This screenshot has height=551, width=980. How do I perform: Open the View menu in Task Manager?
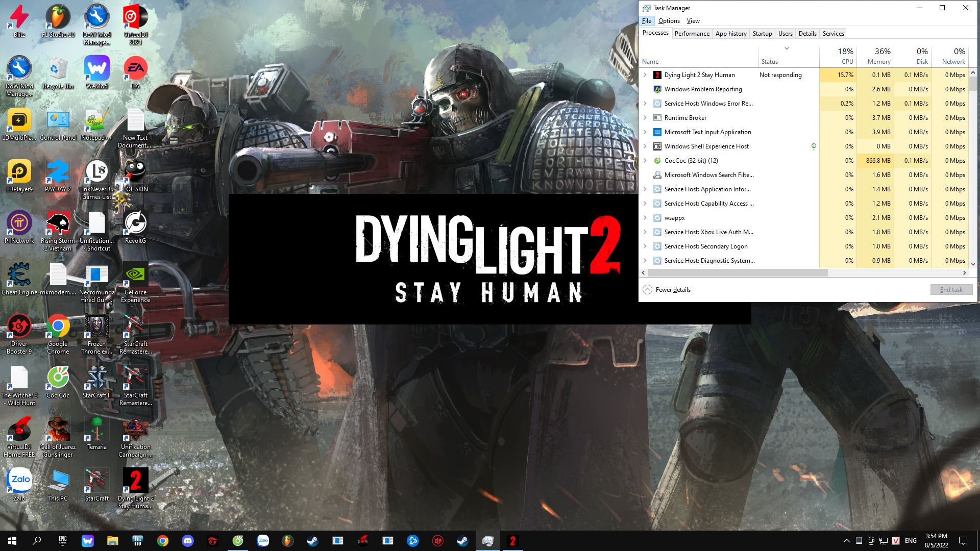(693, 20)
